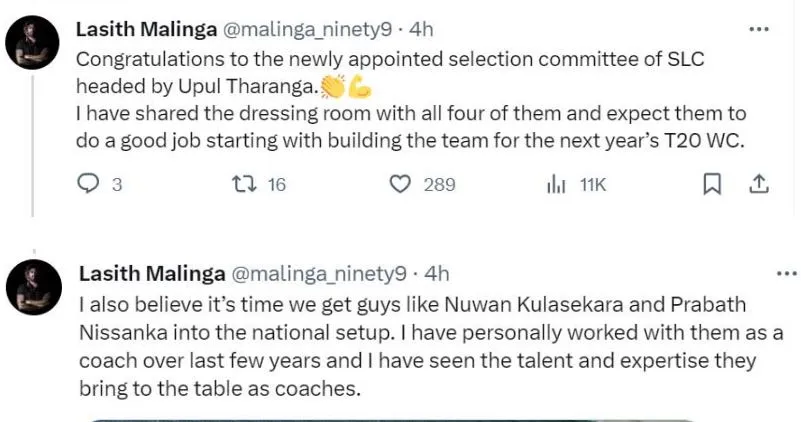Open more options on the second tweet
Screen dimensions: 801x422
point(787,273)
